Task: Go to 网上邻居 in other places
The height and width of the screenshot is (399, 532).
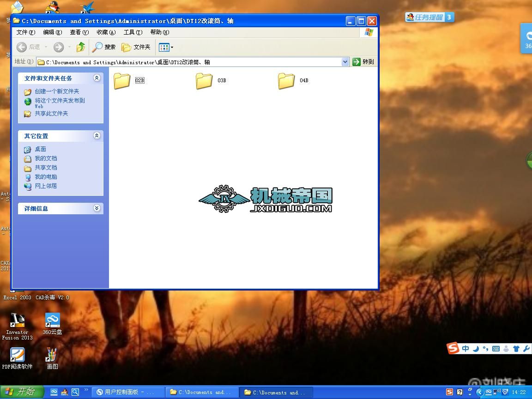Action: coord(46,186)
